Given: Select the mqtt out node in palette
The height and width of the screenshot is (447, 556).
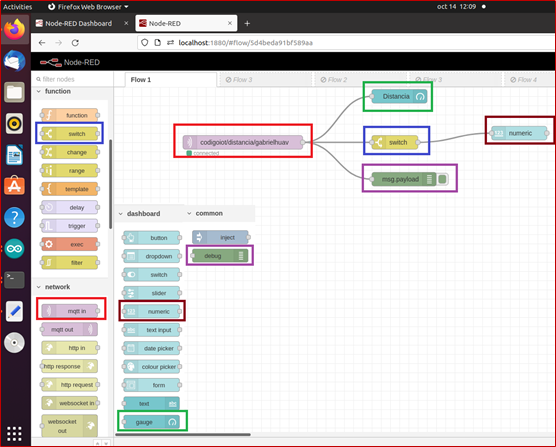Looking at the screenshot, I should point(70,329).
